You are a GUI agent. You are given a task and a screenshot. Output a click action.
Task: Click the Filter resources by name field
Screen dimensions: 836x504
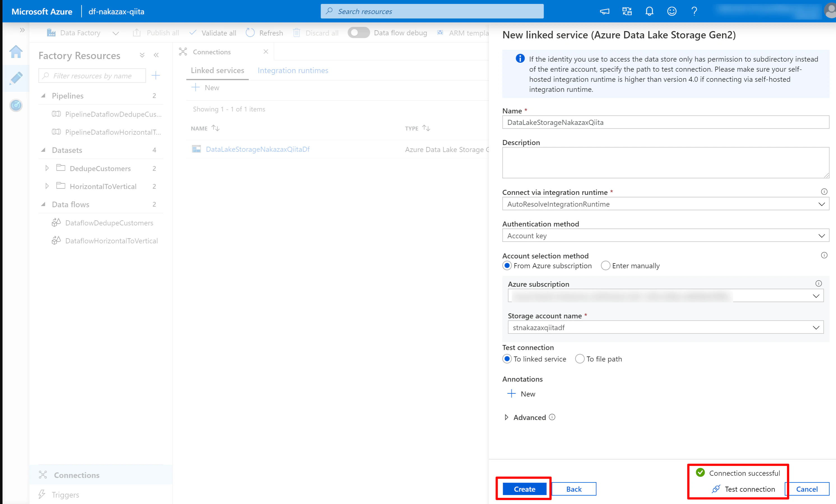tap(92, 76)
